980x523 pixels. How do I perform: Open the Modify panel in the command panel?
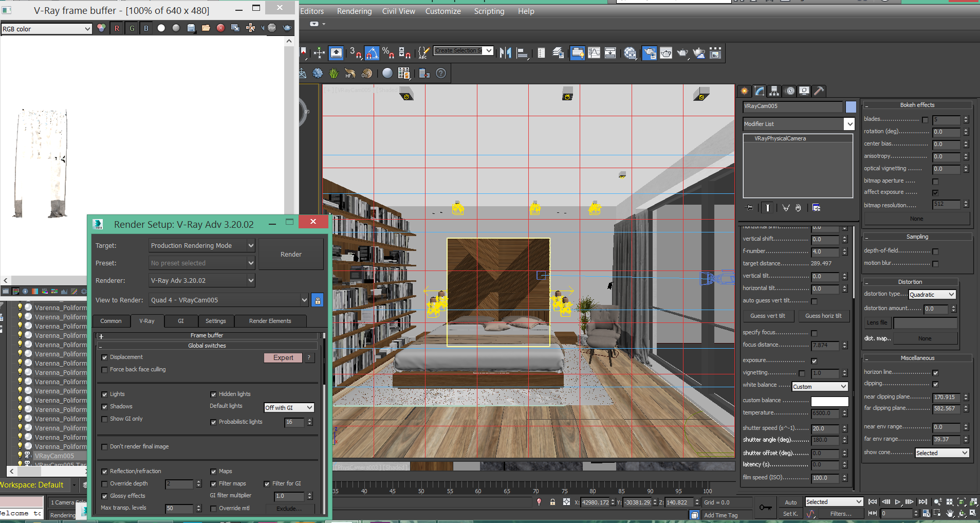pyautogui.click(x=760, y=92)
